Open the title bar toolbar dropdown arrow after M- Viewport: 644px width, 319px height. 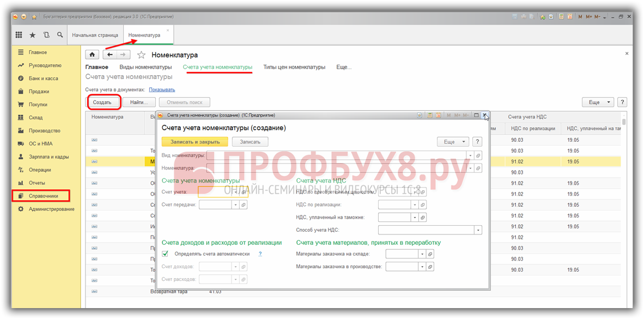[x=605, y=17]
